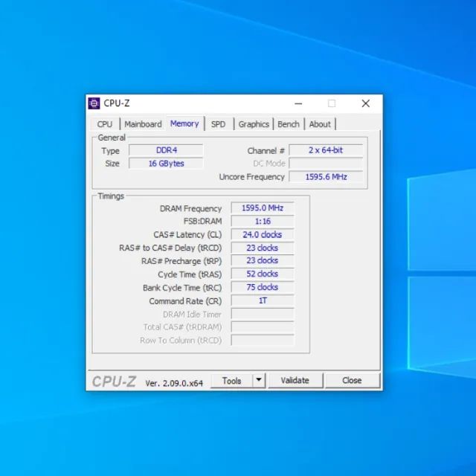Click the tRCD value 23 clocks
The image size is (476, 476).
tap(263, 248)
